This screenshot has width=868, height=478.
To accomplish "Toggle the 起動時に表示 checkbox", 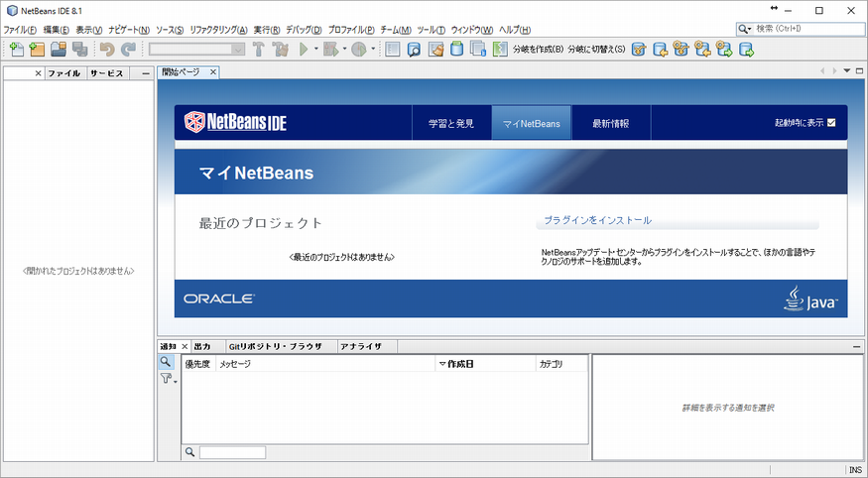I will coord(831,123).
